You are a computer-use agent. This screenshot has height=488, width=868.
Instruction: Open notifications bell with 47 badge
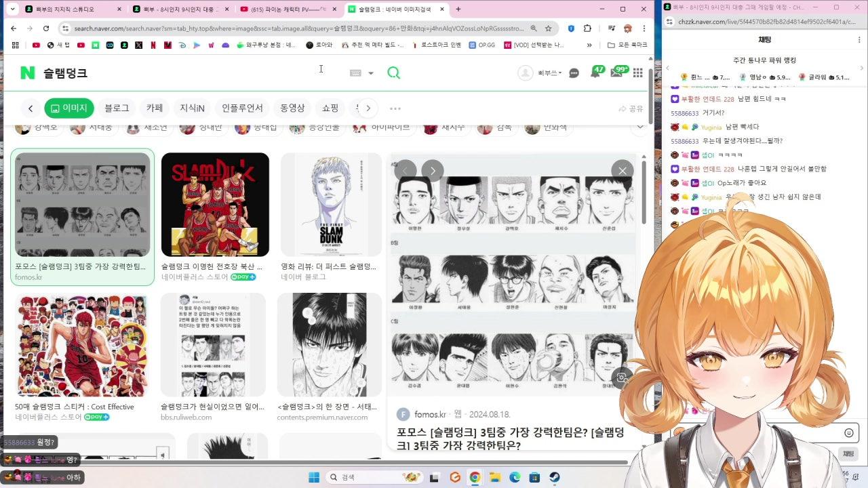point(596,72)
